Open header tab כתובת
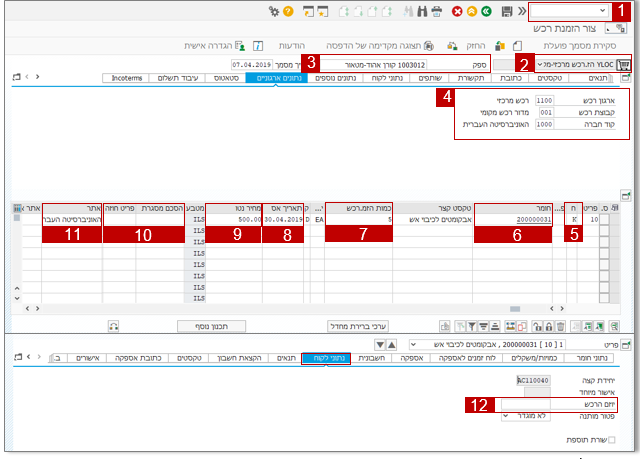640x459 pixels. tap(511, 78)
